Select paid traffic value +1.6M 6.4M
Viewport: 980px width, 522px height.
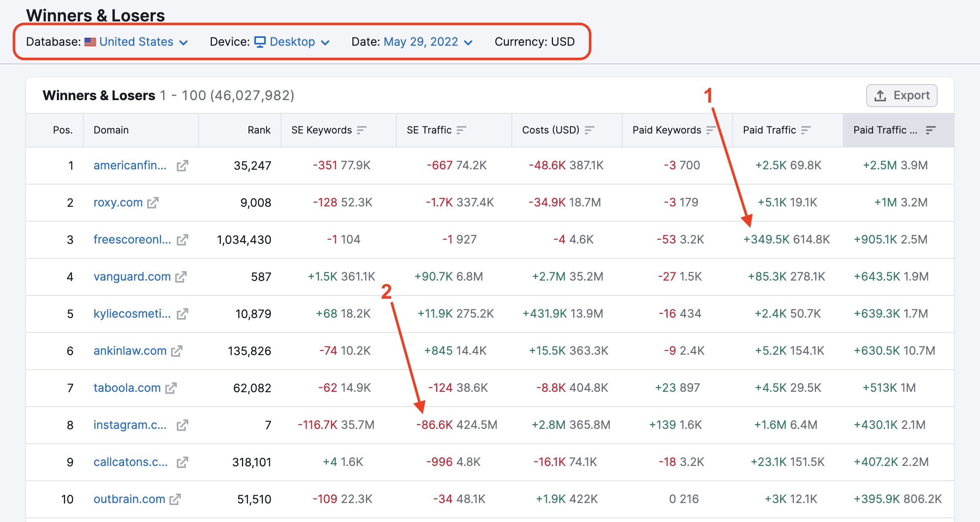pos(785,425)
